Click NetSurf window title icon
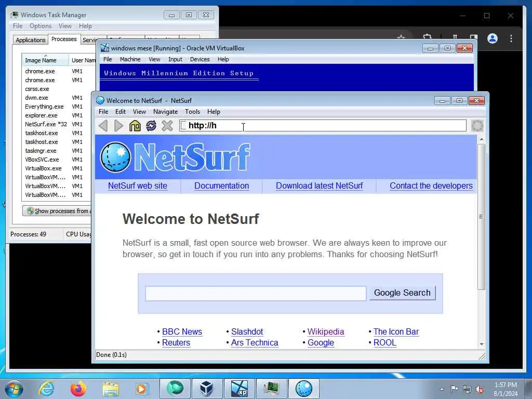Viewport: 532px width, 399px height. [100, 100]
